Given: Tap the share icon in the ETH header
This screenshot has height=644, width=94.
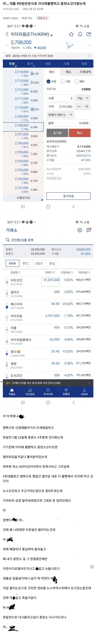Looking at the screenshot, I should click(89, 34).
